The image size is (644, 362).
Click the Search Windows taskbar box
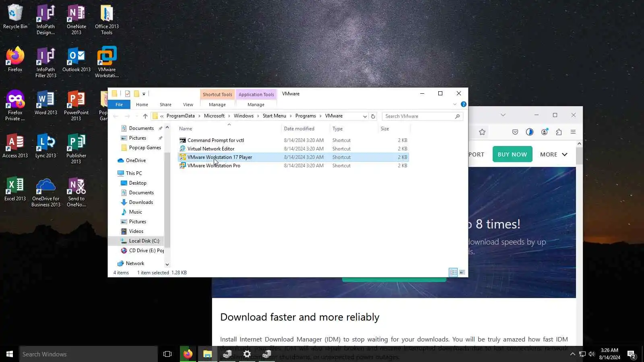click(x=89, y=354)
